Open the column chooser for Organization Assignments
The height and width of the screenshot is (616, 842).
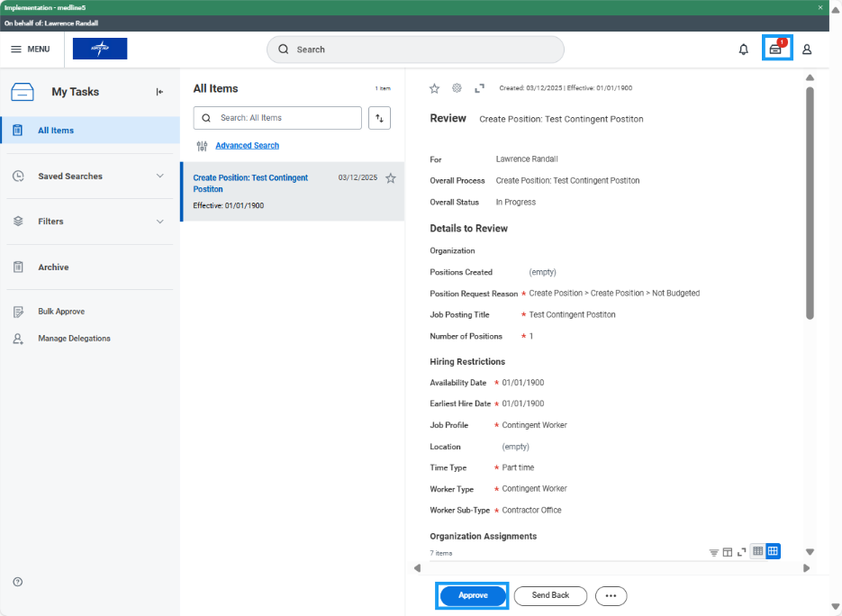point(728,552)
